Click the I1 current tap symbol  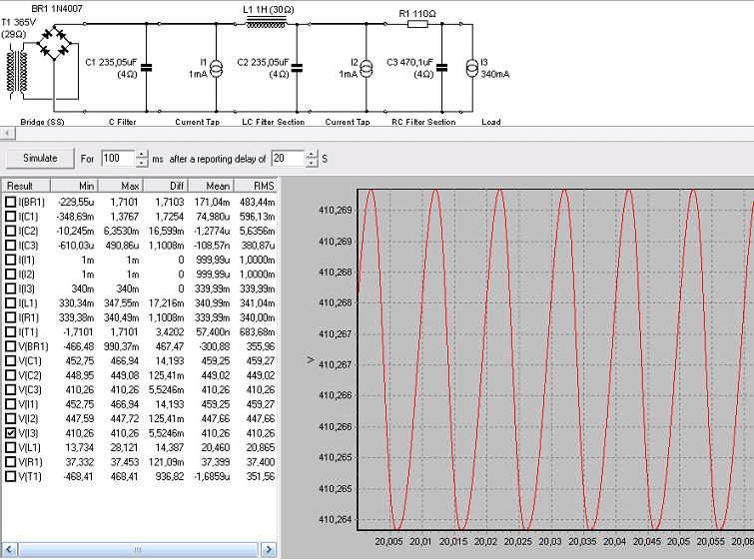214,68
